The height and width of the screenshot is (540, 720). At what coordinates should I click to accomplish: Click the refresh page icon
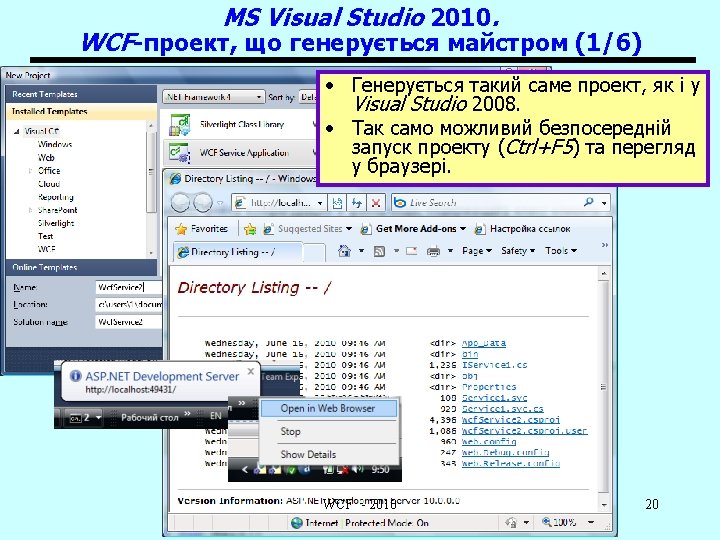[357, 202]
